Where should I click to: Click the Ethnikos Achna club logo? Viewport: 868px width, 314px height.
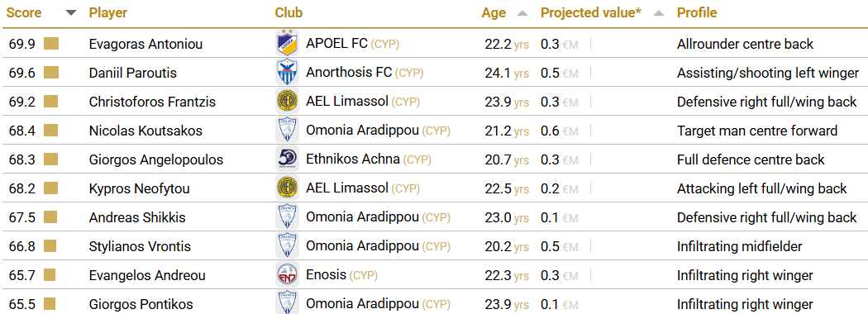(x=287, y=159)
